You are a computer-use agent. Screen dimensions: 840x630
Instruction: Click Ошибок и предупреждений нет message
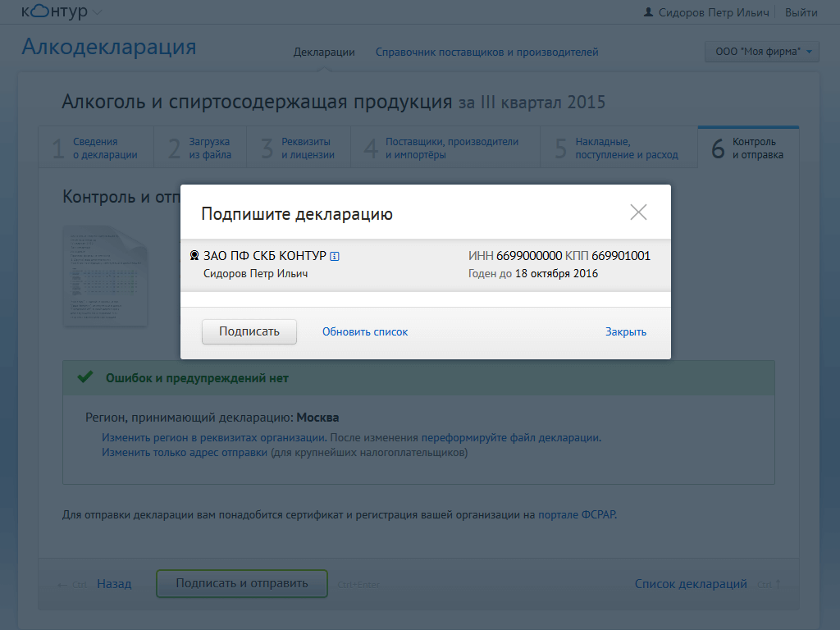pos(197,378)
